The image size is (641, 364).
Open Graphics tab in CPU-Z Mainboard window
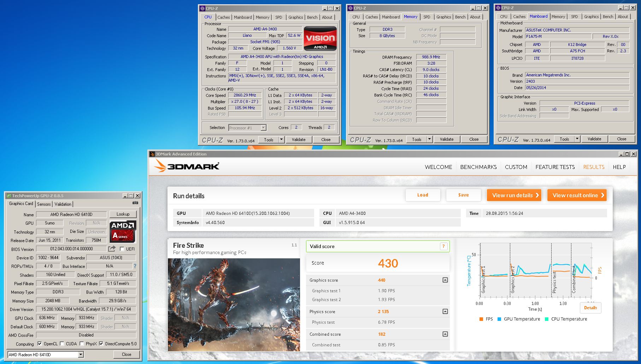[x=591, y=17]
